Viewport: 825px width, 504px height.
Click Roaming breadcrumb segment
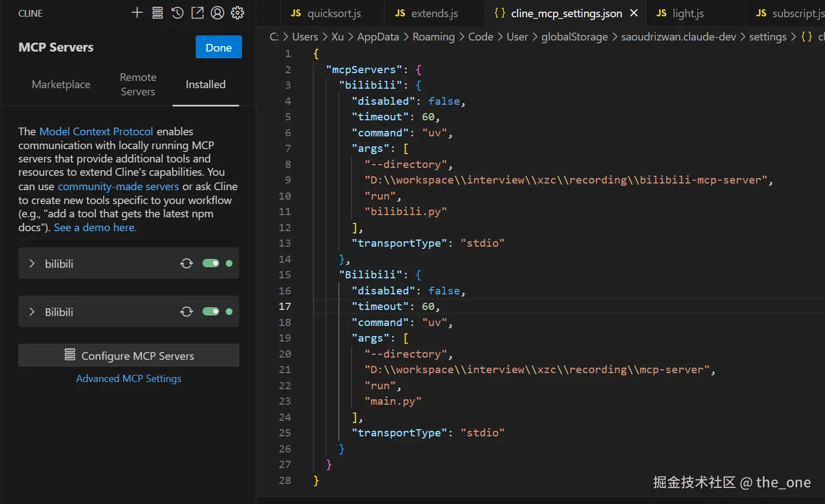433,37
